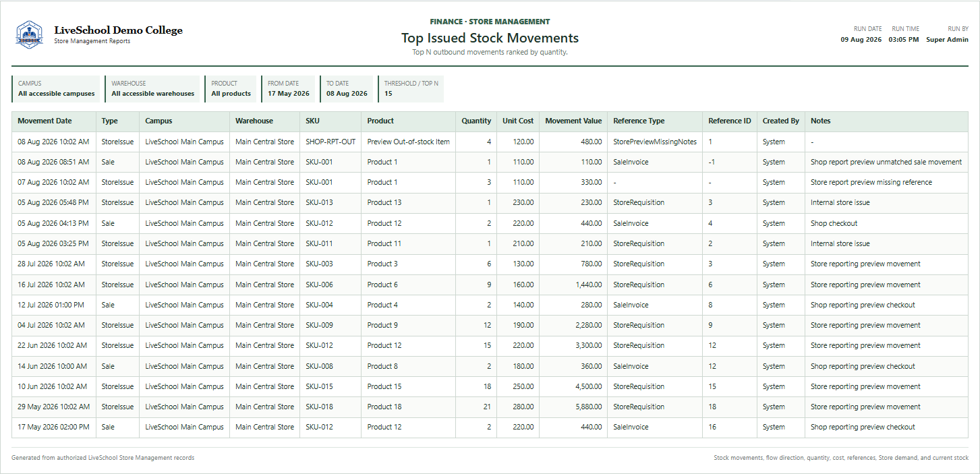This screenshot has width=980, height=474.
Task: Click the Finance · Store Management breadcrumb label
Action: (490, 22)
